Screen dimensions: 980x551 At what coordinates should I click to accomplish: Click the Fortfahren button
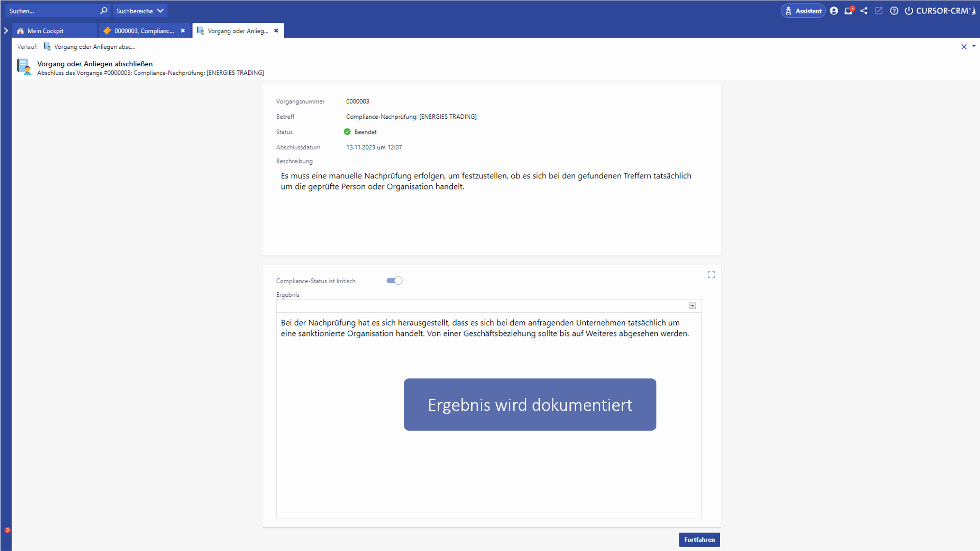pyautogui.click(x=699, y=539)
